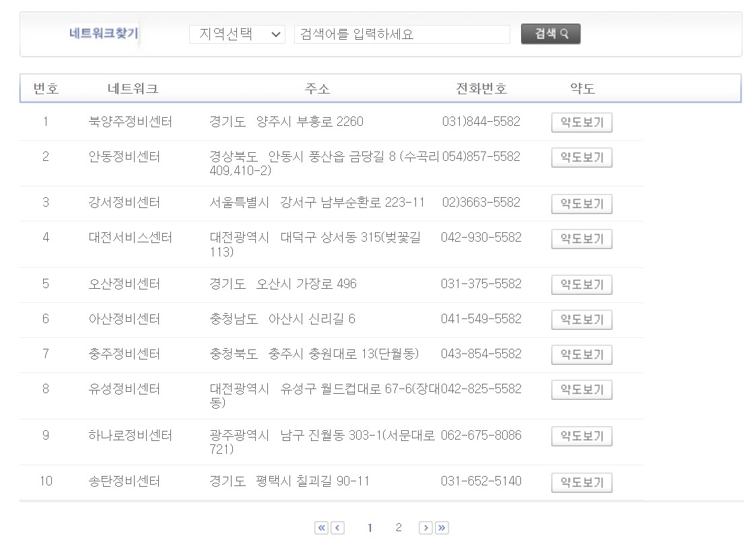Image resolution: width=756 pixels, height=546 pixels.
Task: Select network name 북양주정비센터
Action: (x=130, y=122)
